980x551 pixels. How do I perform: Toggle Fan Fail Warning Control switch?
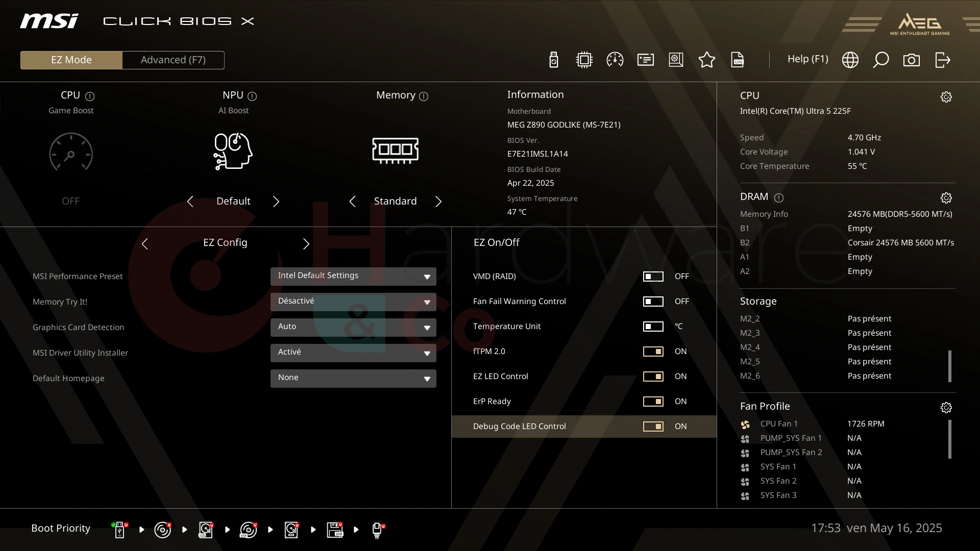click(x=653, y=302)
